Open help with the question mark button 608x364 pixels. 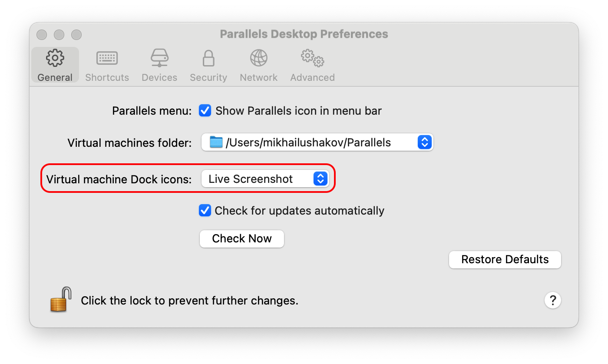point(552,300)
